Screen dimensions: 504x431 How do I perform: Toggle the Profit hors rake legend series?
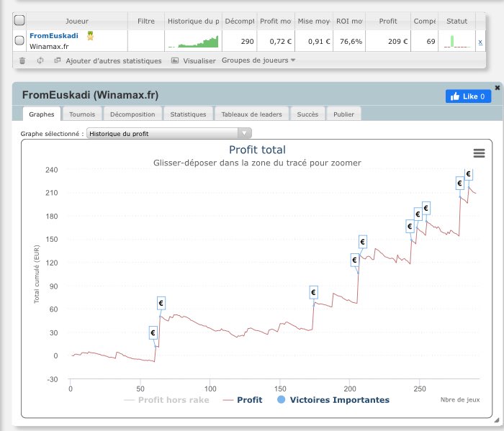[166, 400]
